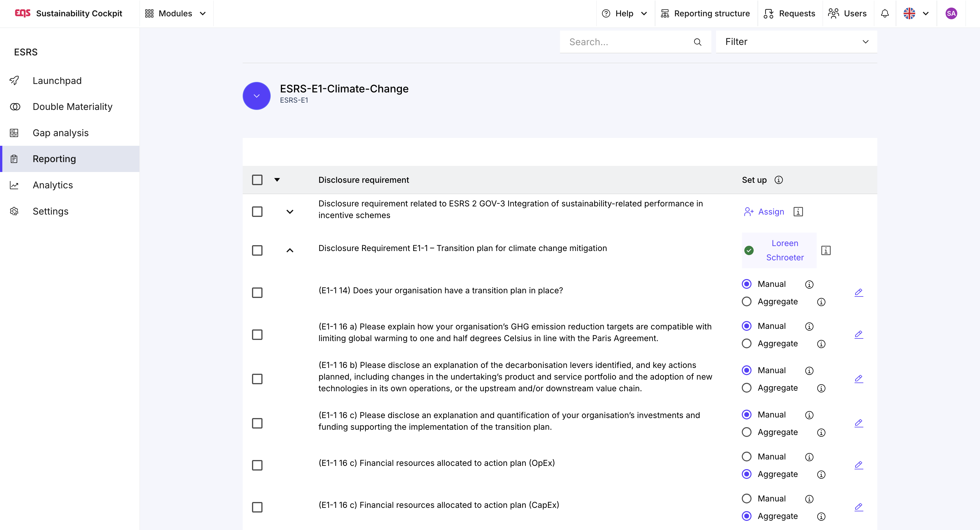Viewport: 980px width, 530px height.
Task: Select Aggregate for E1-1 14 transition plan question
Action: coord(746,301)
